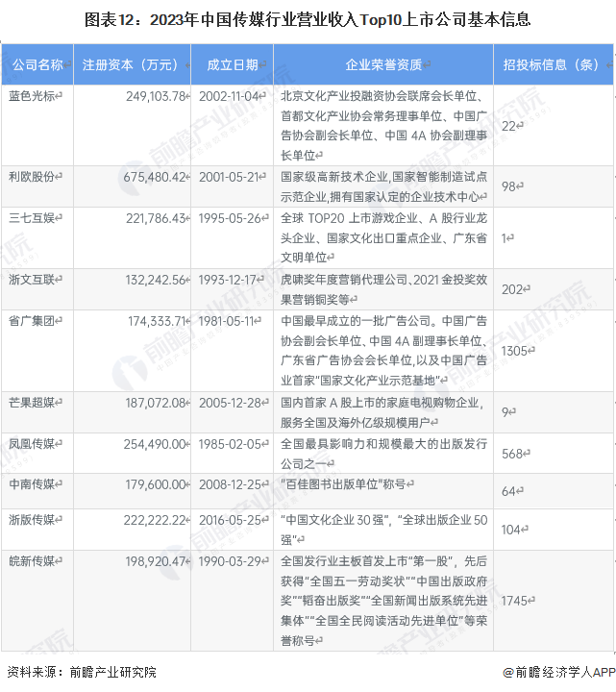Select capital value 132,242.56
The height and width of the screenshot is (692, 616).
156,280
